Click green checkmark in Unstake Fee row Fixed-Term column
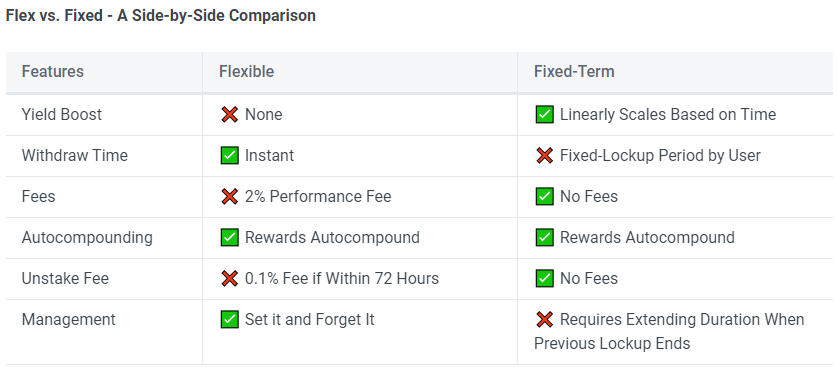Image resolution: width=837 pixels, height=369 pixels. (544, 278)
